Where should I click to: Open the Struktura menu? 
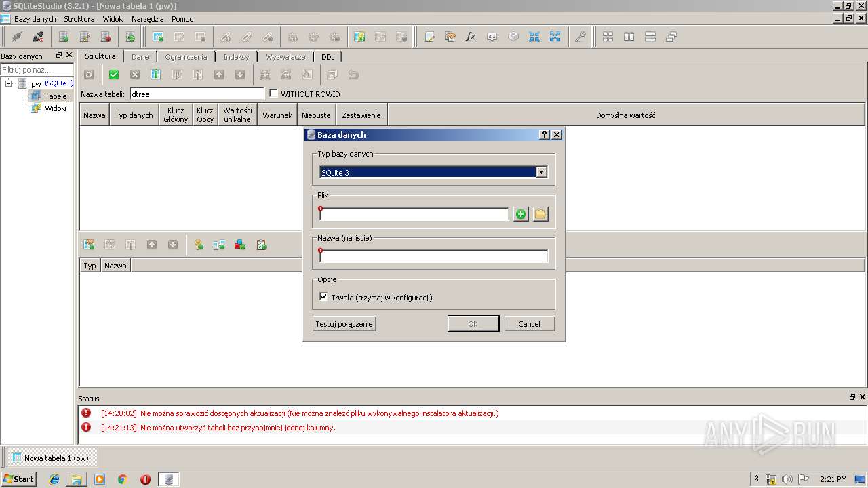[79, 19]
